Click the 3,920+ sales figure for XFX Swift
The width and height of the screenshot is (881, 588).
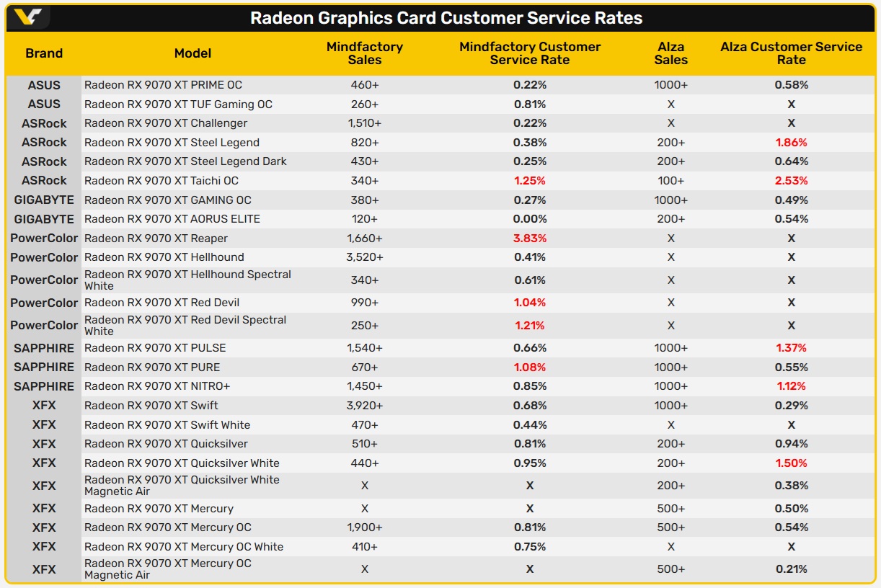point(365,406)
